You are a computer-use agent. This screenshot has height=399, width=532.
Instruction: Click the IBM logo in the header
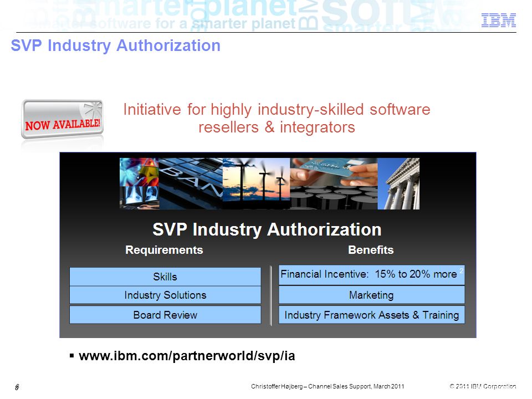498,21
